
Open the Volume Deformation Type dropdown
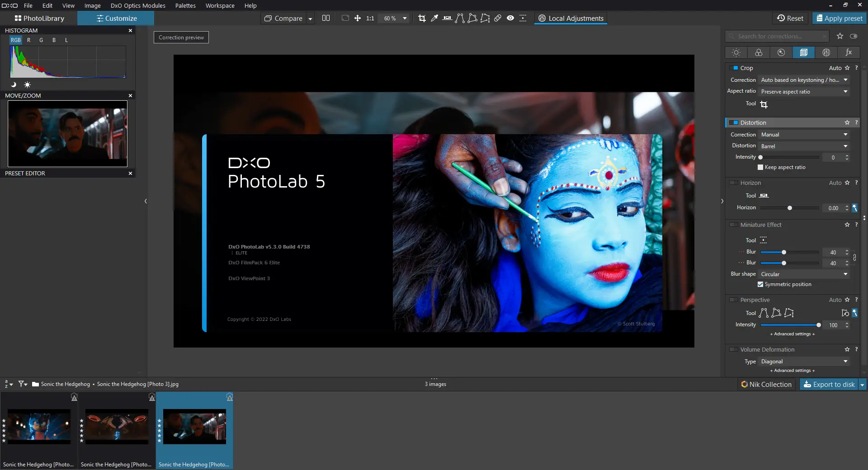(804, 362)
